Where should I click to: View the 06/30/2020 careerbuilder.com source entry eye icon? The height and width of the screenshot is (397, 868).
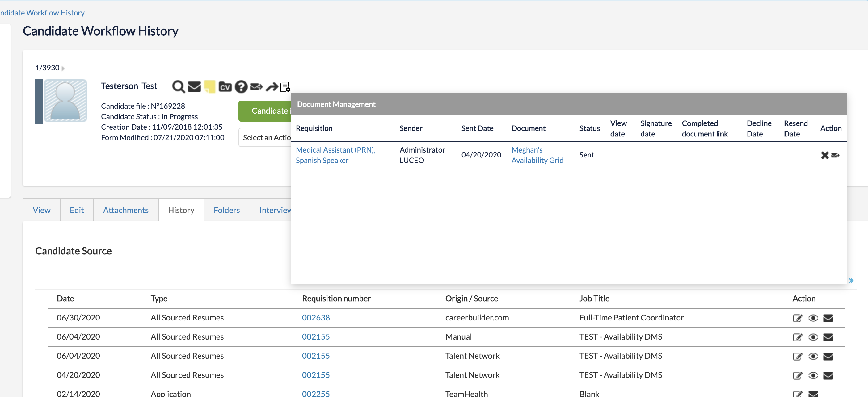pyautogui.click(x=813, y=318)
